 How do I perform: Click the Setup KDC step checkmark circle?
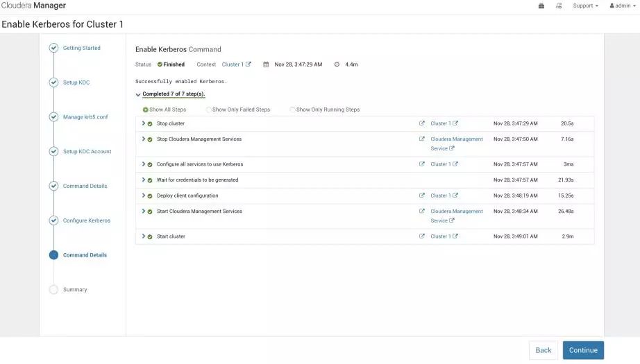pyautogui.click(x=53, y=83)
